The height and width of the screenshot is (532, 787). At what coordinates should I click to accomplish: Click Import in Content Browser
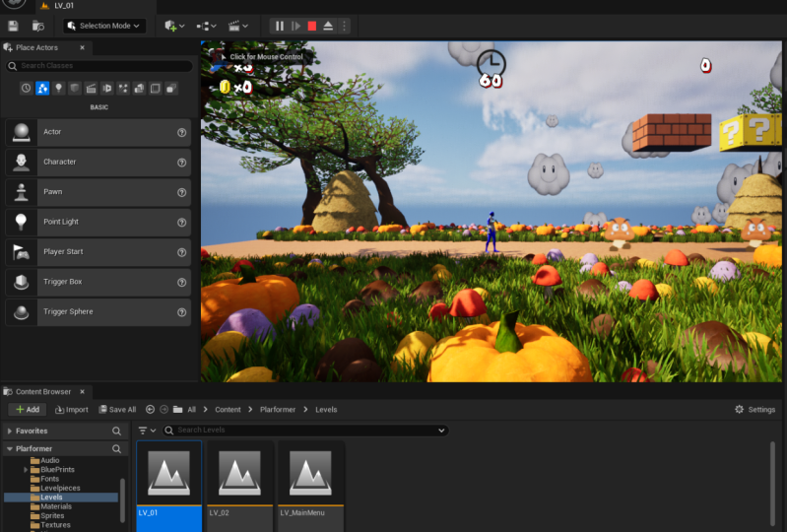coord(71,410)
